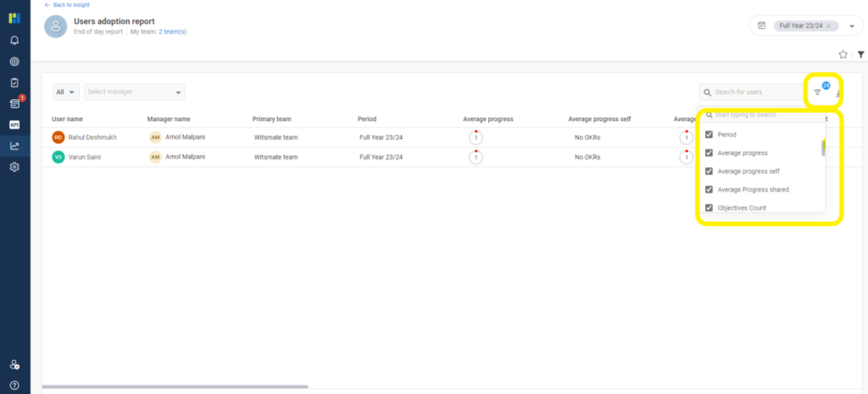Click the Users adoption report title
This screenshot has width=868, height=394.
coord(114,21)
